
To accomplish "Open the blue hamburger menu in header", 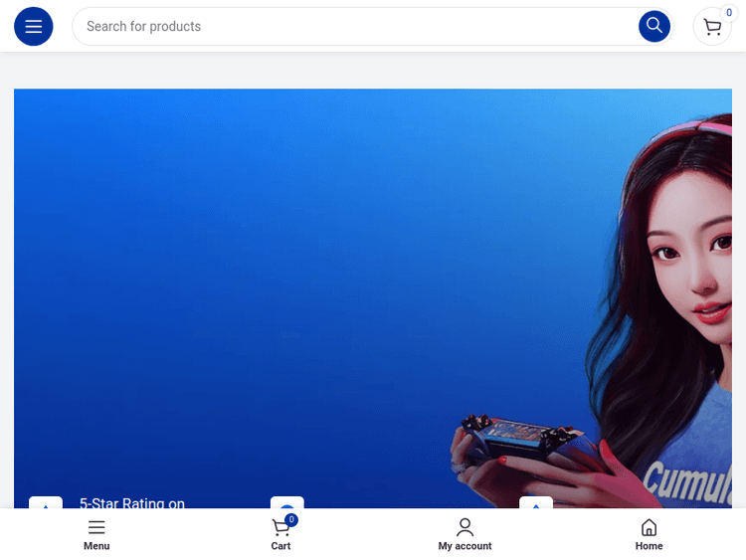I will tap(33, 26).
